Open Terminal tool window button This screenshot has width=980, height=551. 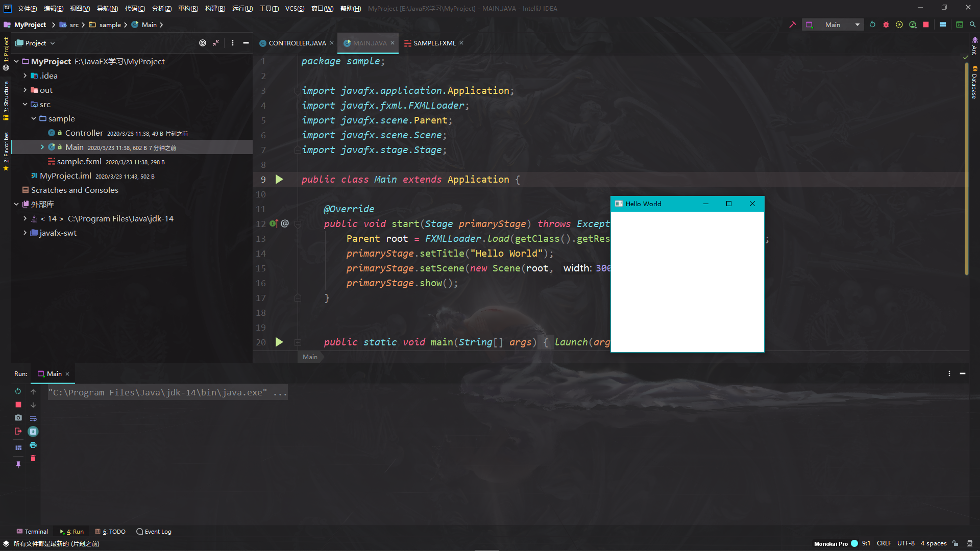32,531
